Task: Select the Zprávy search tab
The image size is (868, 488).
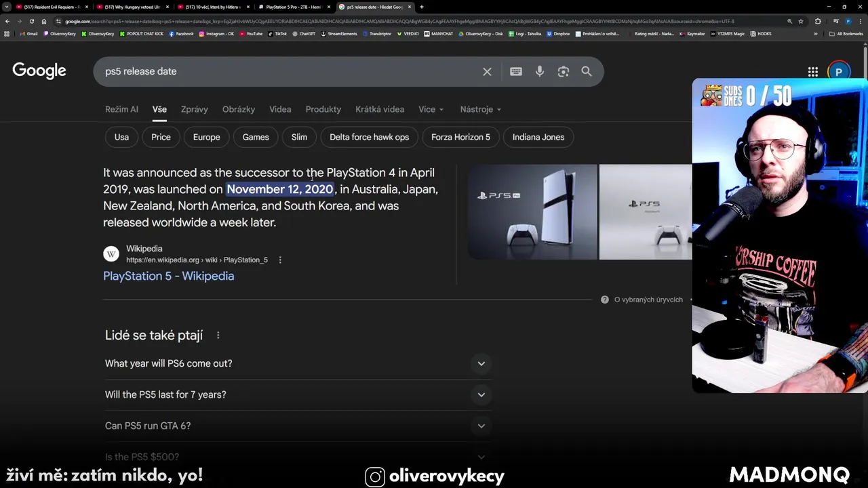Action: [195, 109]
